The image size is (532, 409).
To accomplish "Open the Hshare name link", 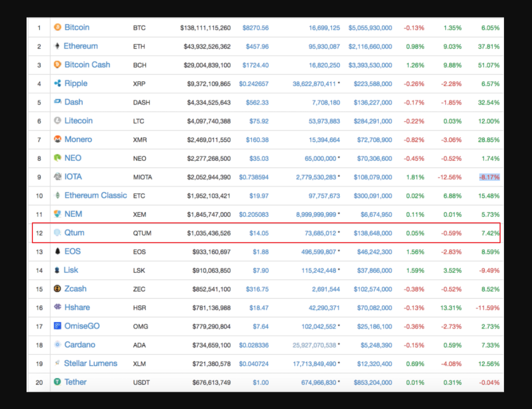I will (x=77, y=308).
